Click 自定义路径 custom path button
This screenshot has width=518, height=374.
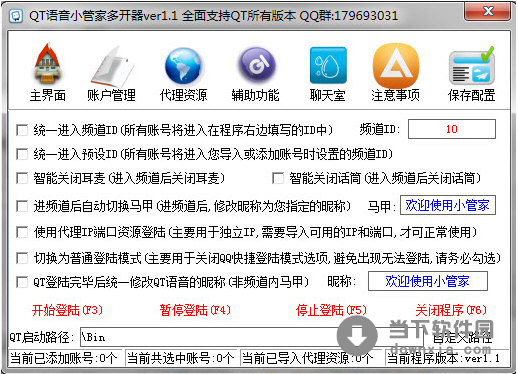(x=462, y=337)
